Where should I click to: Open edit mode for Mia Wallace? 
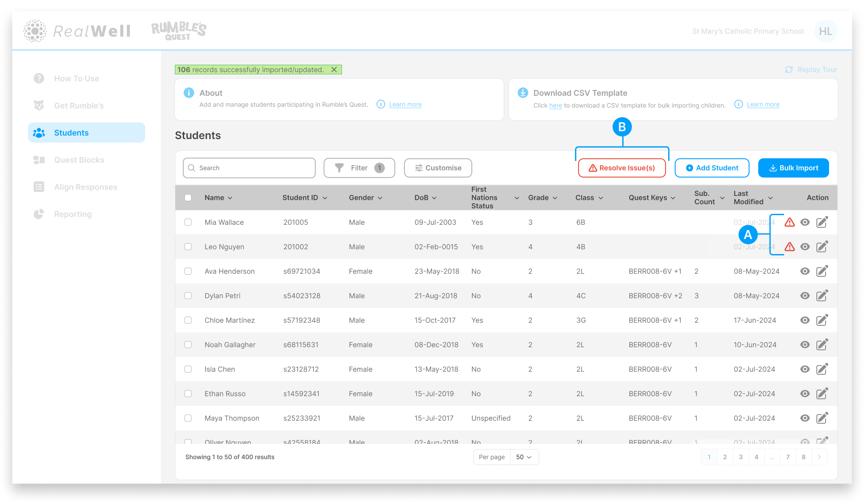click(822, 222)
